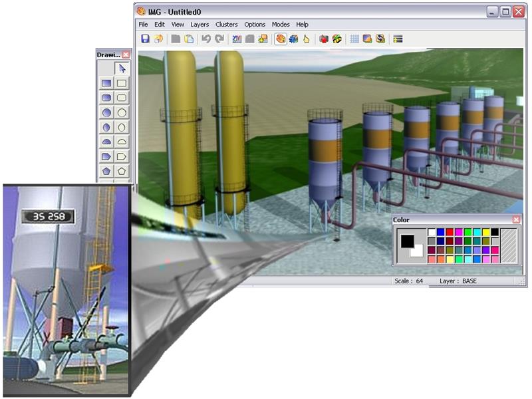The width and height of the screenshot is (532, 399).
Task: Select the highlighted paint palette tool icon
Action: pos(281,39)
